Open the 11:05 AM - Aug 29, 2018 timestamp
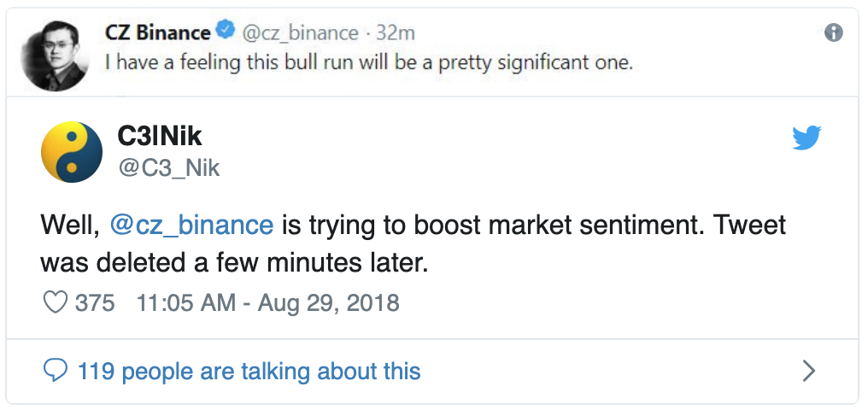This screenshot has width=868, height=410. tap(267, 302)
